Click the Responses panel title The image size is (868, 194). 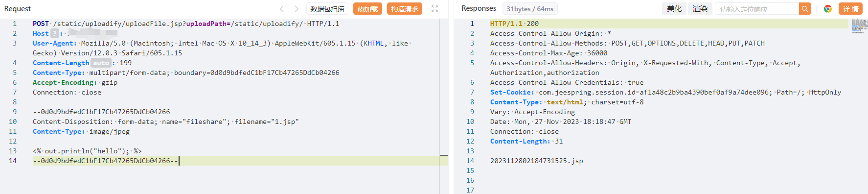pyautogui.click(x=479, y=8)
